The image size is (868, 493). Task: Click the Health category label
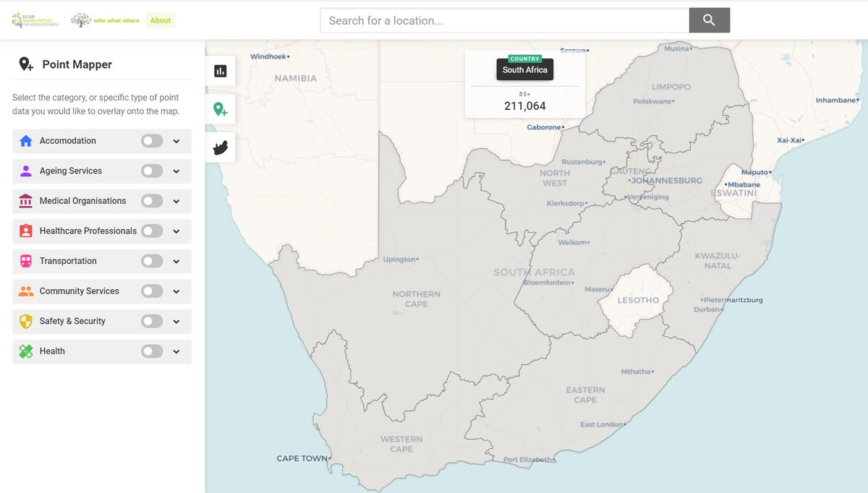52,351
